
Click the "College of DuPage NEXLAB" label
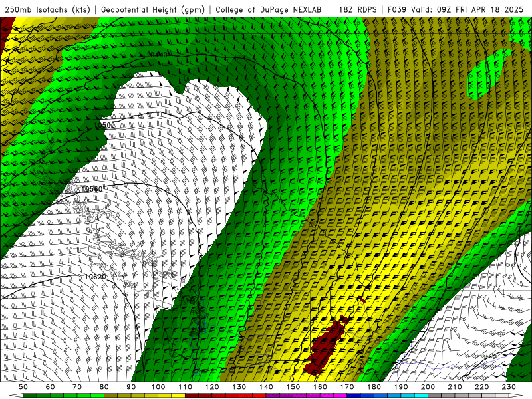(269, 9)
